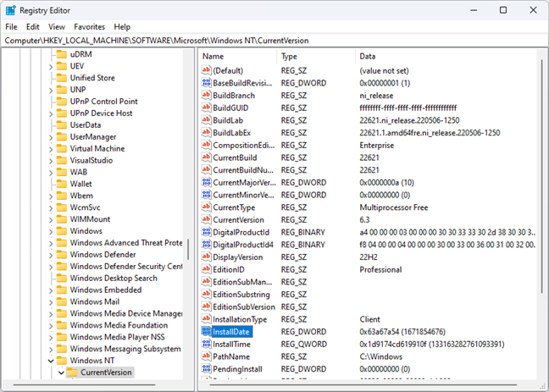Expand the UPnP Device Host key
Image resolution: width=549 pixels, height=392 pixels.
click(51, 113)
